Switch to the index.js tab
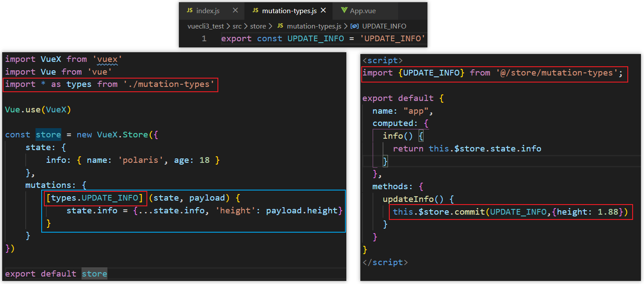644x284 pixels. 208,11
